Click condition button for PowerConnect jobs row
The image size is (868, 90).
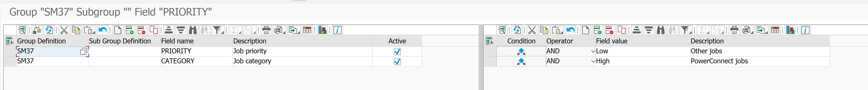pyautogui.click(x=521, y=62)
